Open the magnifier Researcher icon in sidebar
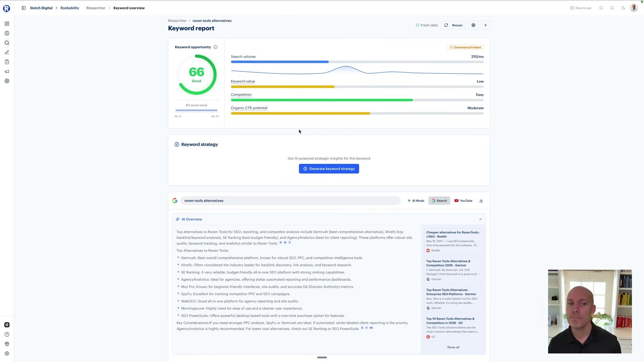644x362 pixels. [7, 43]
